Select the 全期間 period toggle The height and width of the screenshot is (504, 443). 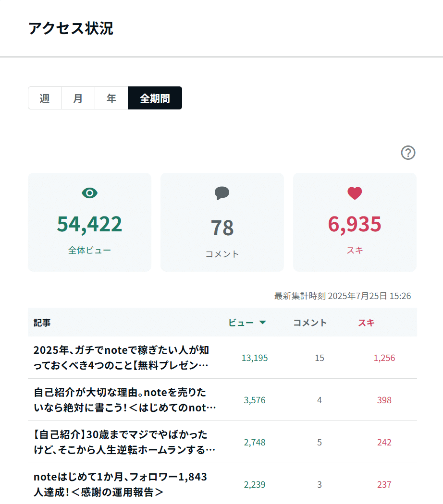coord(155,98)
